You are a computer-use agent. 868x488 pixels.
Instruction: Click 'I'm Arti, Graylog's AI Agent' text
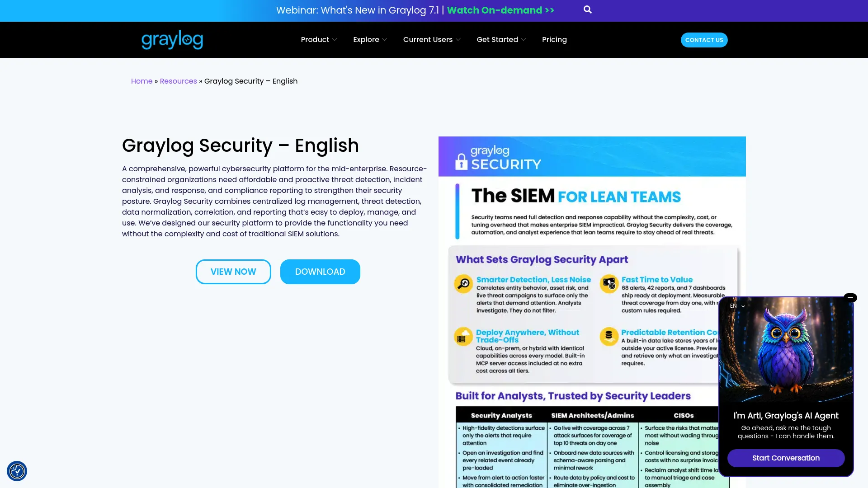pos(786,416)
